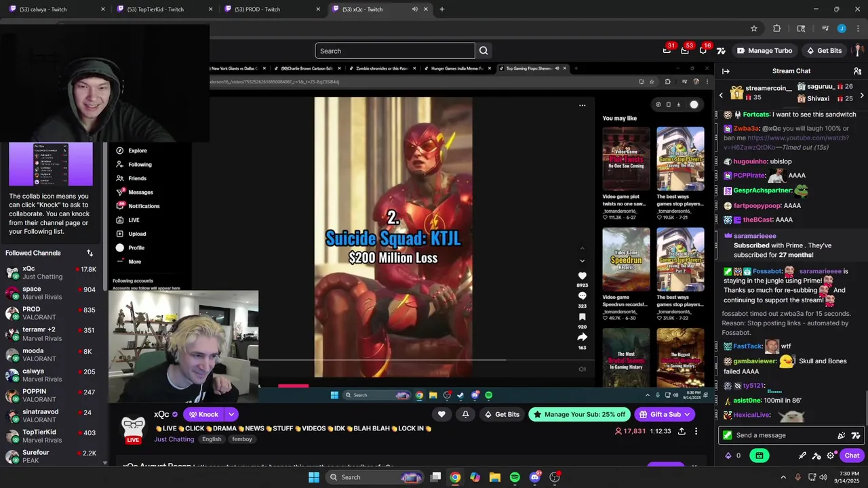The width and height of the screenshot is (868, 488).
Task: Open 7TV emote menu in message box
Action: tap(856, 435)
